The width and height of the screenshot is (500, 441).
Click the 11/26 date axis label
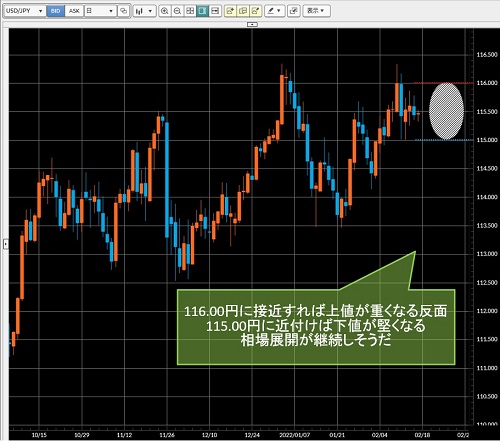tap(167, 435)
